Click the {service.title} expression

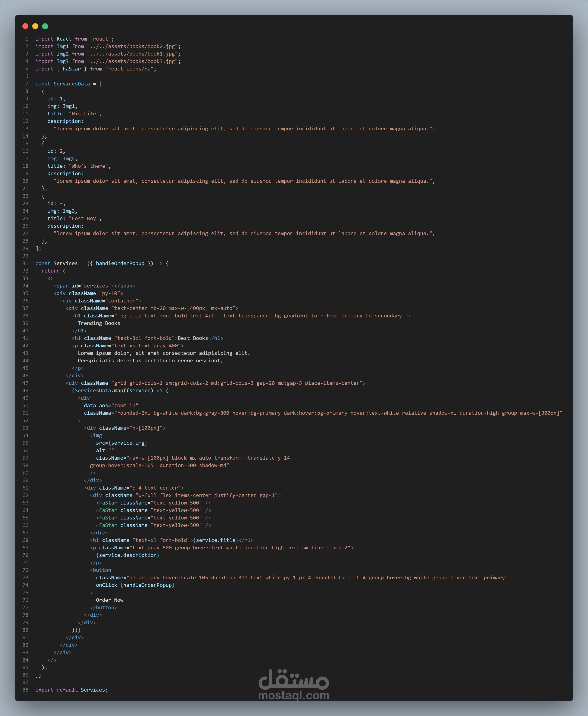pos(215,540)
